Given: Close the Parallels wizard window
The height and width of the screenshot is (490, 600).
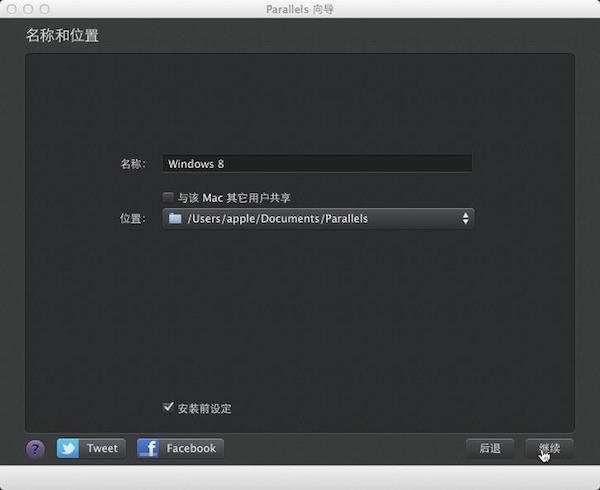Looking at the screenshot, I should [x=11, y=9].
